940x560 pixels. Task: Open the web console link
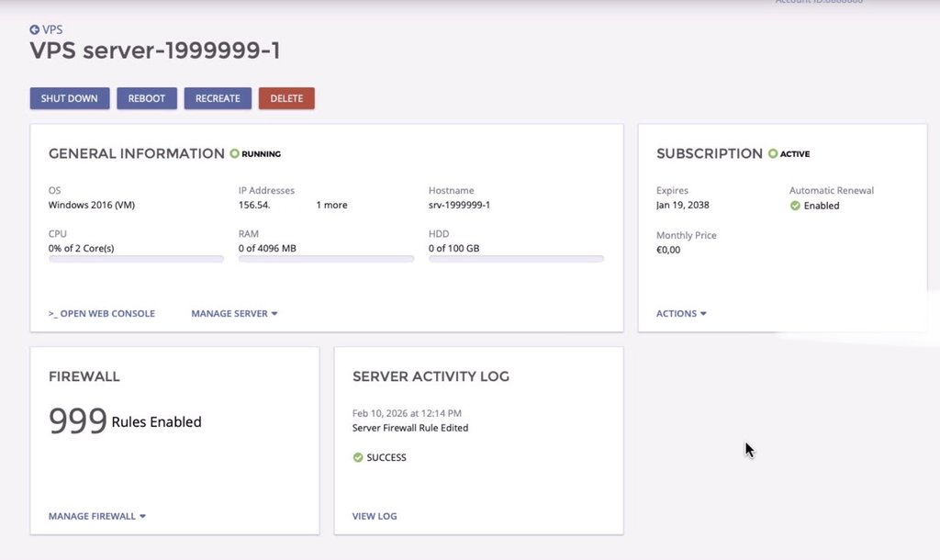pos(102,314)
